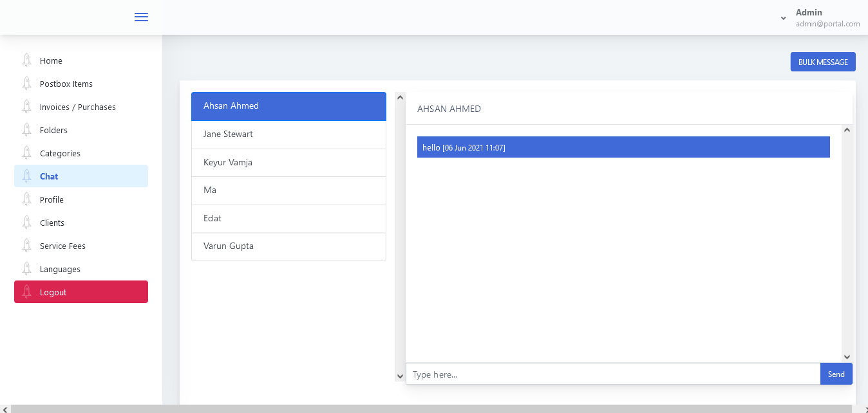Click the chat scrollbar down arrow
This screenshot has width=868, height=413.
pos(847,357)
